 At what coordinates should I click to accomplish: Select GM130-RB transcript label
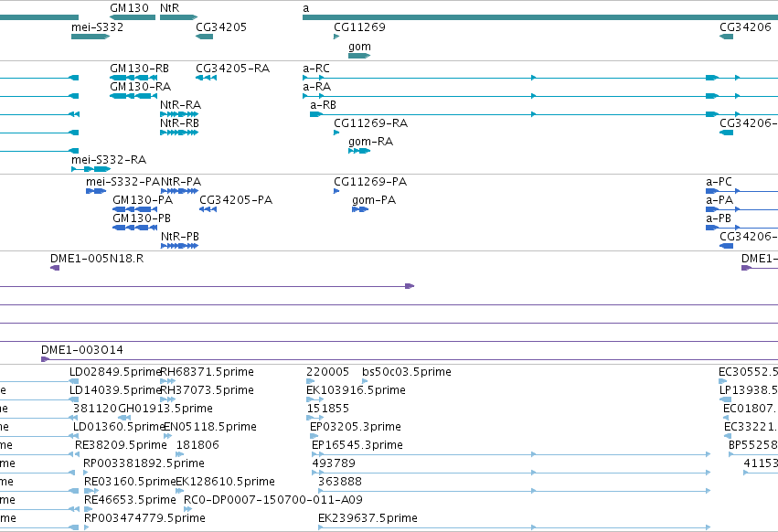[x=139, y=68]
